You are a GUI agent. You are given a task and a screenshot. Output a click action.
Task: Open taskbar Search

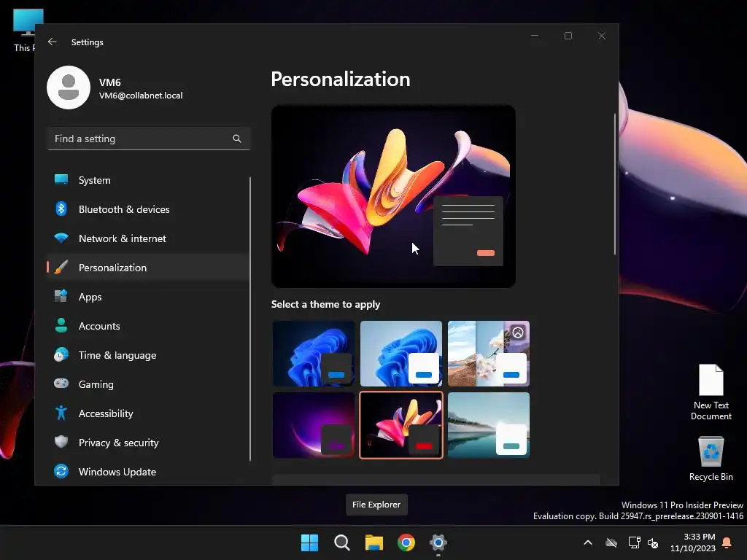pyautogui.click(x=342, y=542)
